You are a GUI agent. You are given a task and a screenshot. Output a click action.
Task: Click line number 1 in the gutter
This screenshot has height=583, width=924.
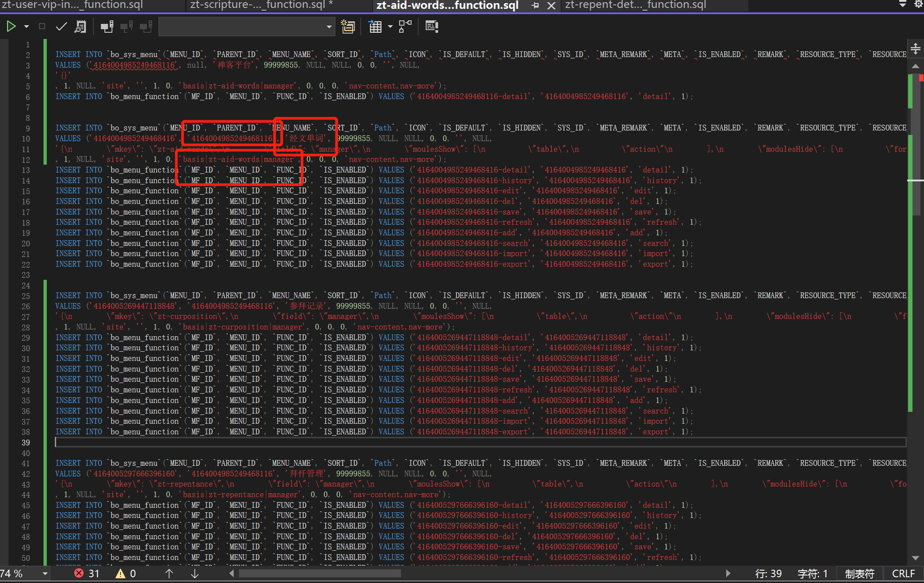[x=27, y=45]
